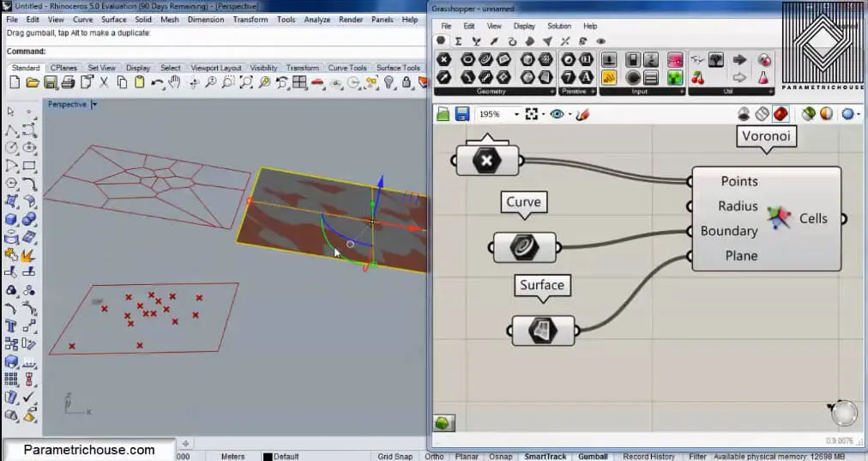Open four-viewport layout icon
Screen dimensions: 868x461
[299, 82]
